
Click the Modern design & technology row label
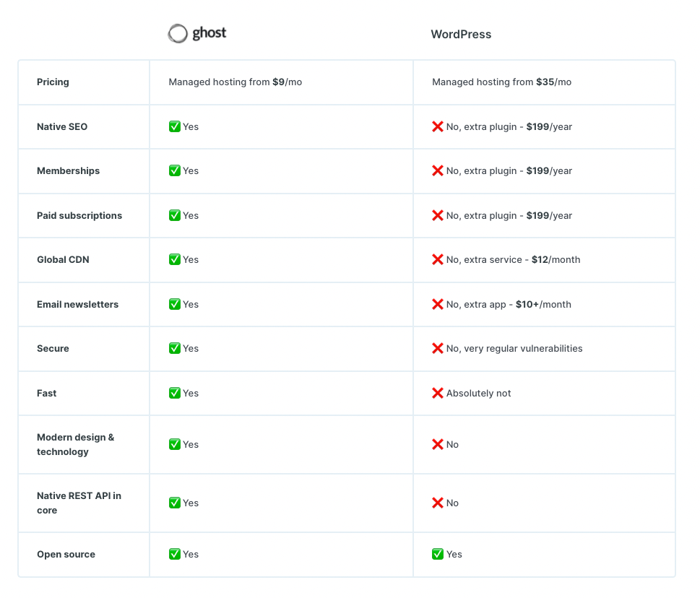[75, 444]
